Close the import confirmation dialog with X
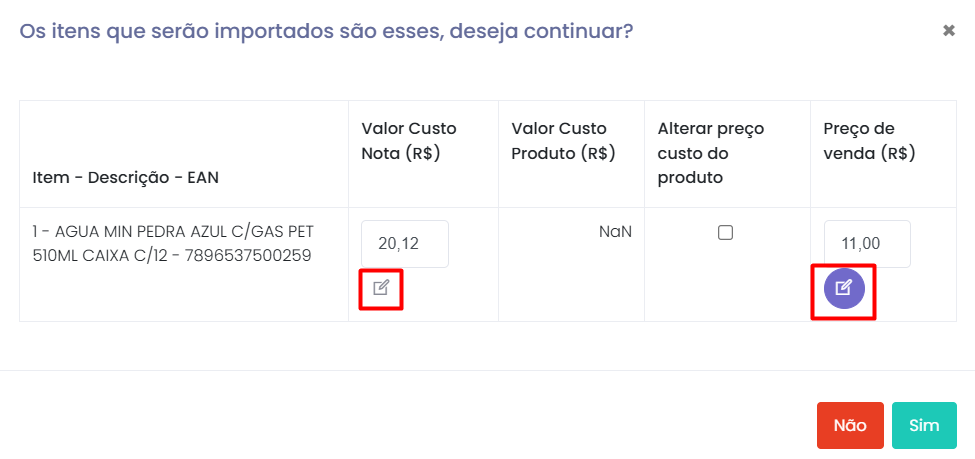The height and width of the screenshot is (459, 975). (949, 31)
